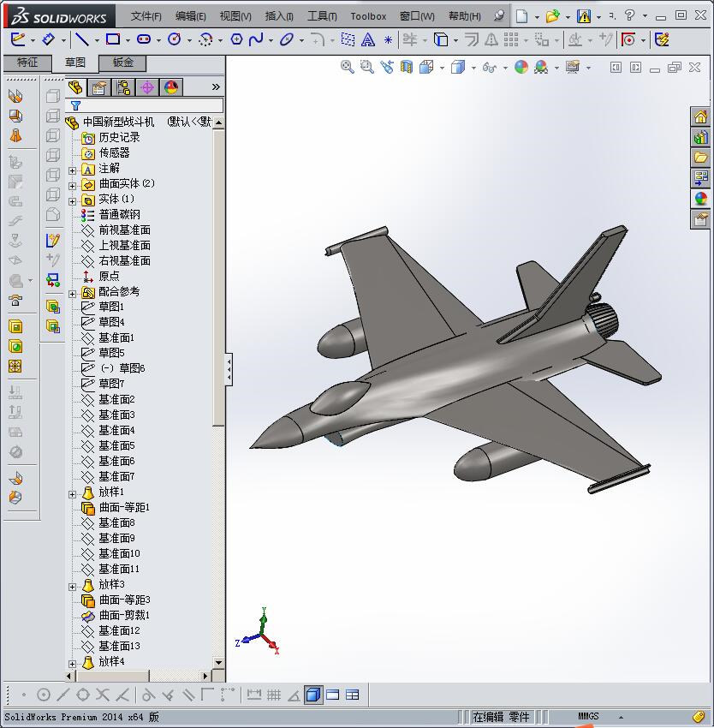Click the Open document button

pos(552,17)
